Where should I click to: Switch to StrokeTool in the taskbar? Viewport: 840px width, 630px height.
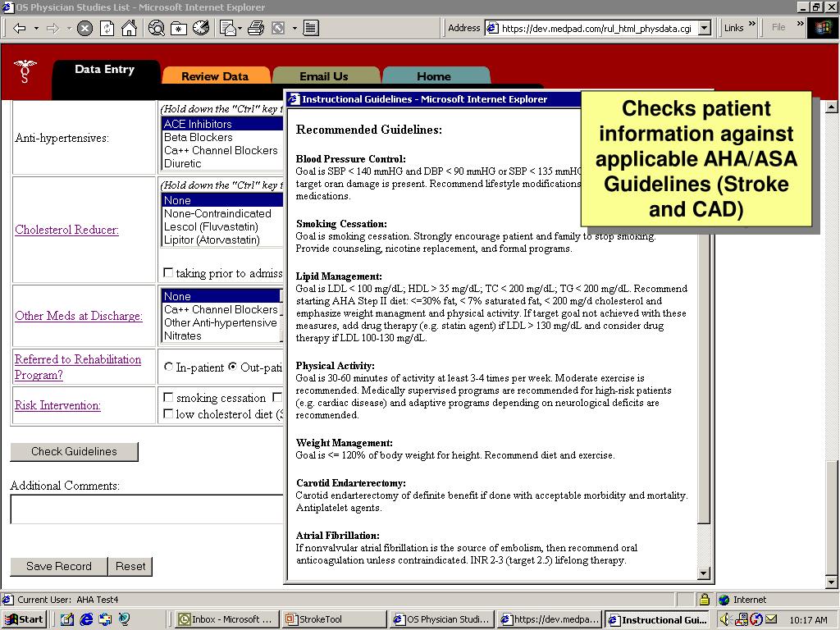pyautogui.click(x=335, y=619)
